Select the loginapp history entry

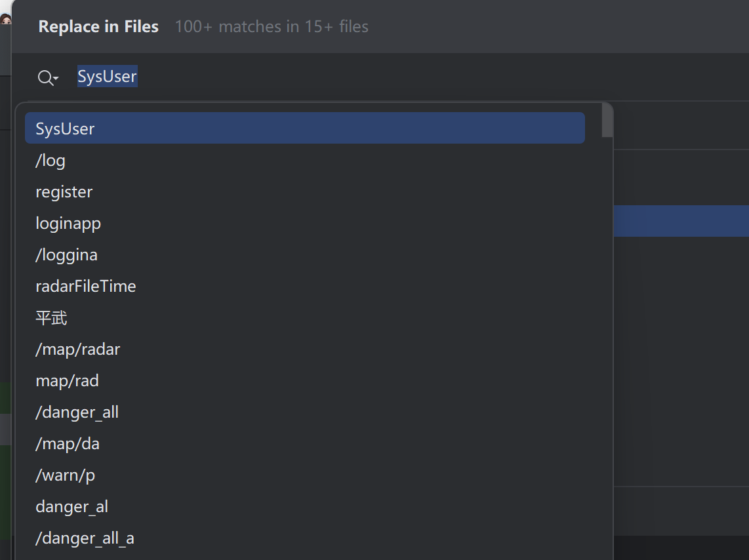click(x=305, y=223)
